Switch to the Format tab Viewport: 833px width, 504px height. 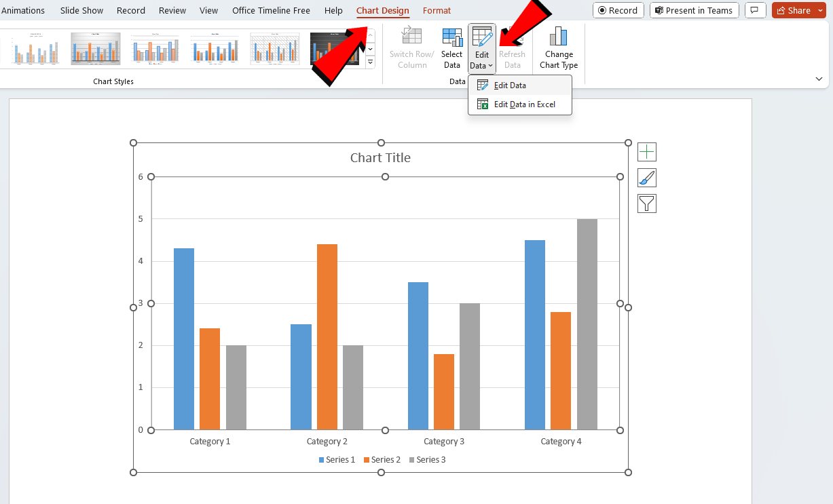tap(437, 10)
